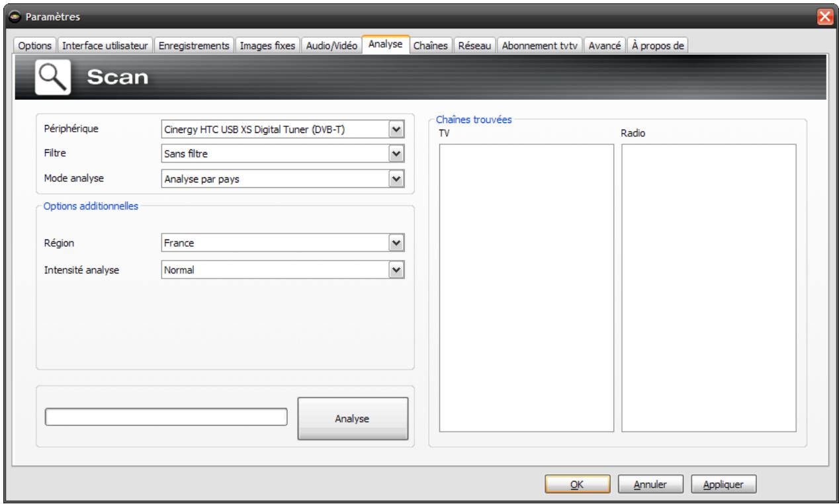Open the Réseau tab
839x504 pixels.
point(474,46)
